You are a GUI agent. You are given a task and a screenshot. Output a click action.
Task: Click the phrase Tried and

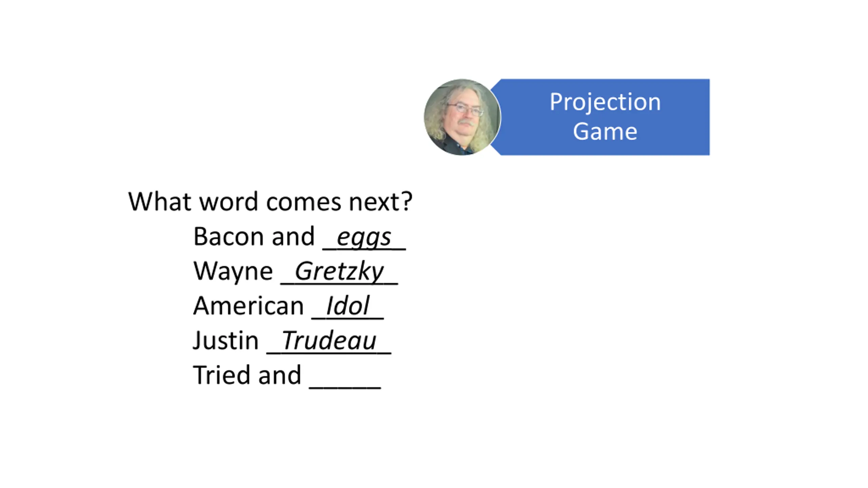click(x=247, y=375)
